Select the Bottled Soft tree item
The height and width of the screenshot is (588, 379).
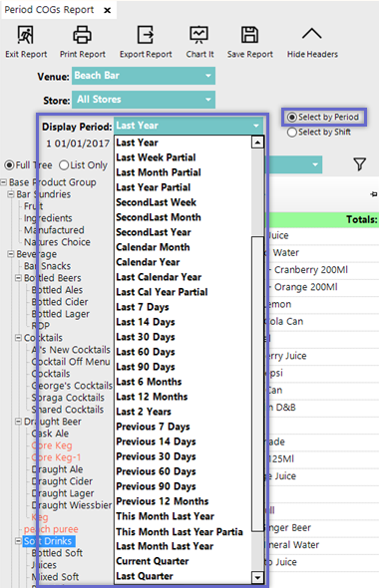[57, 553]
